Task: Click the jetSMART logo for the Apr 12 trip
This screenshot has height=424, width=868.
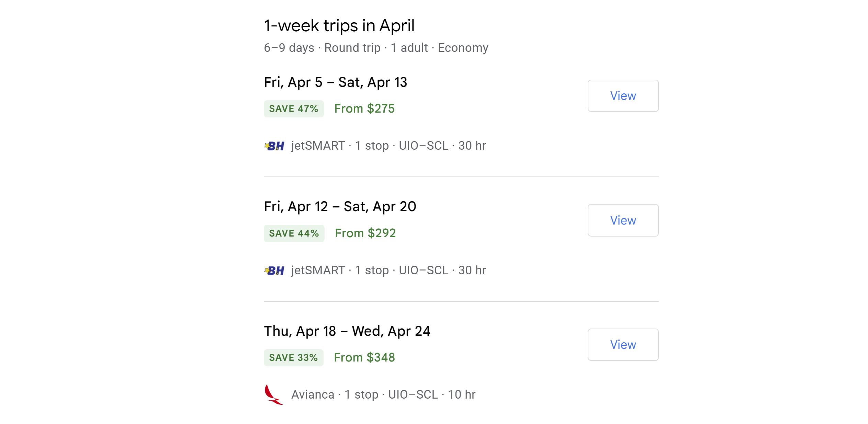Action: [x=274, y=271]
